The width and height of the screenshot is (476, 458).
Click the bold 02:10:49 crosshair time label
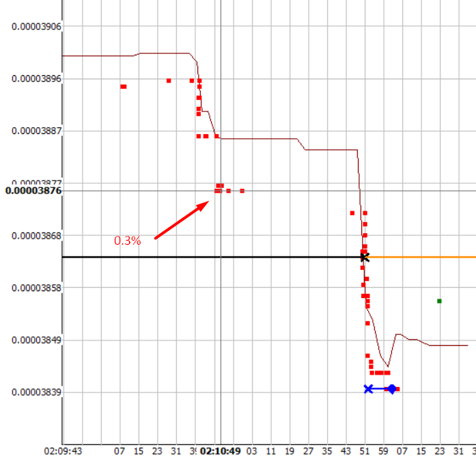coord(221,451)
